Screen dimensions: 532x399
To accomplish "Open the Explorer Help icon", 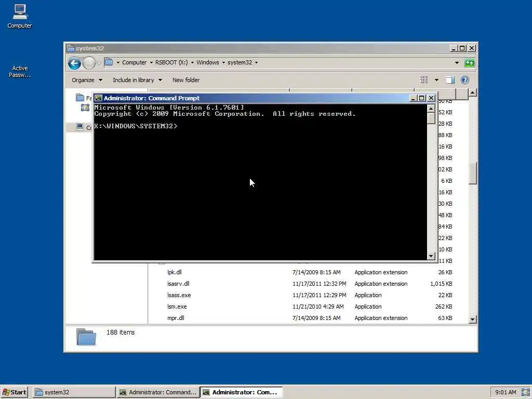I will click(465, 79).
